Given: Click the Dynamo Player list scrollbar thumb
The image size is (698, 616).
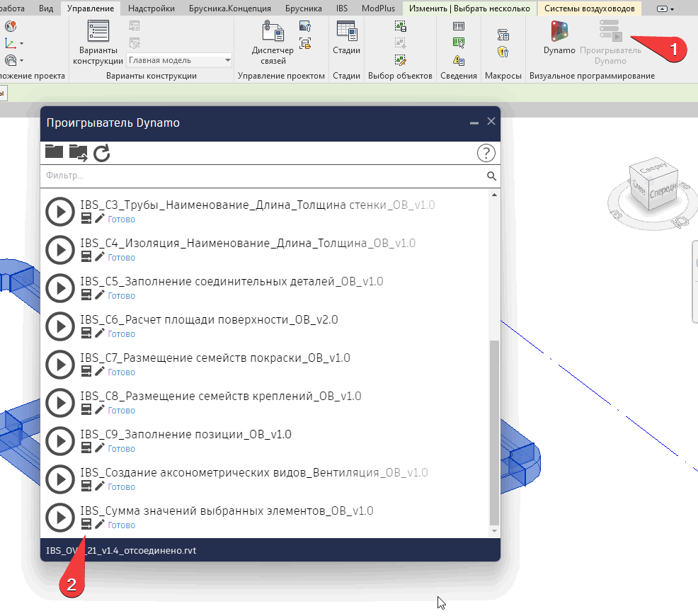Looking at the screenshot, I should pyautogui.click(x=494, y=433).
